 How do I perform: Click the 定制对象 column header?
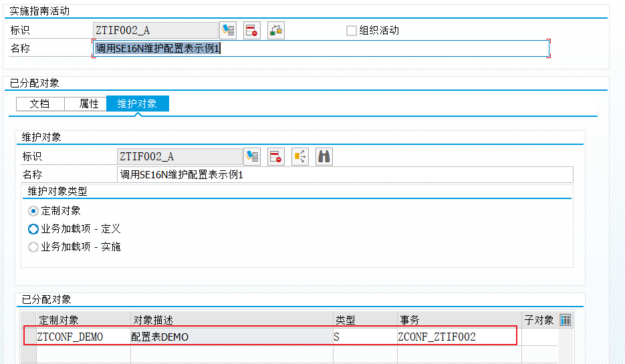(84, 320)
